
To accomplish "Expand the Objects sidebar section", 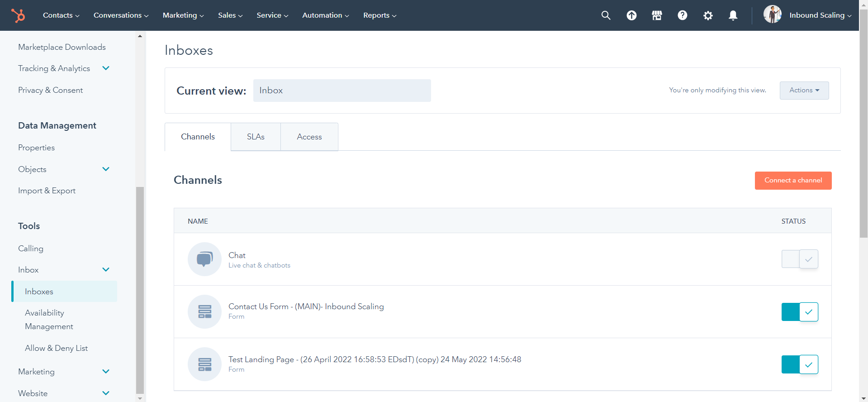I will pyautogui.click(x=106, y=169).
